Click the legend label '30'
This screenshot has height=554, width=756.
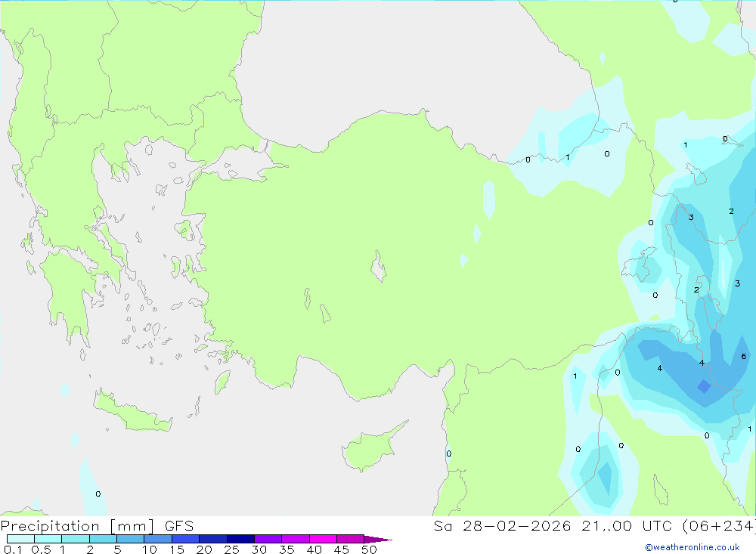pos(259,549)
